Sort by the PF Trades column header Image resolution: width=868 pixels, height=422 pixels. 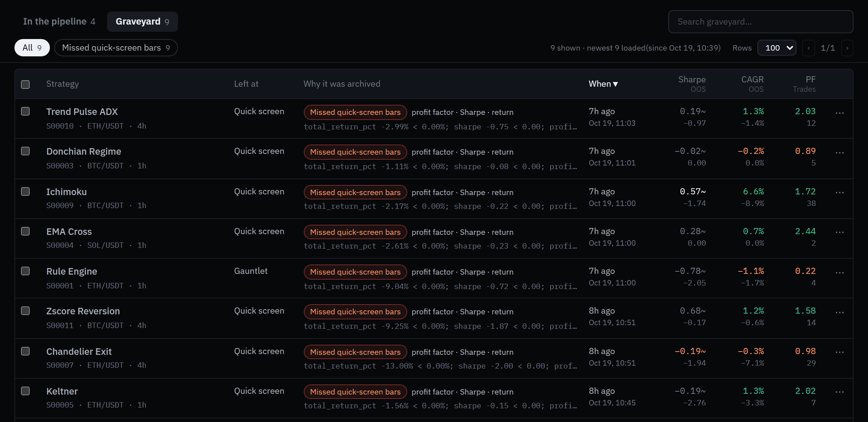(x=804, y=84)
